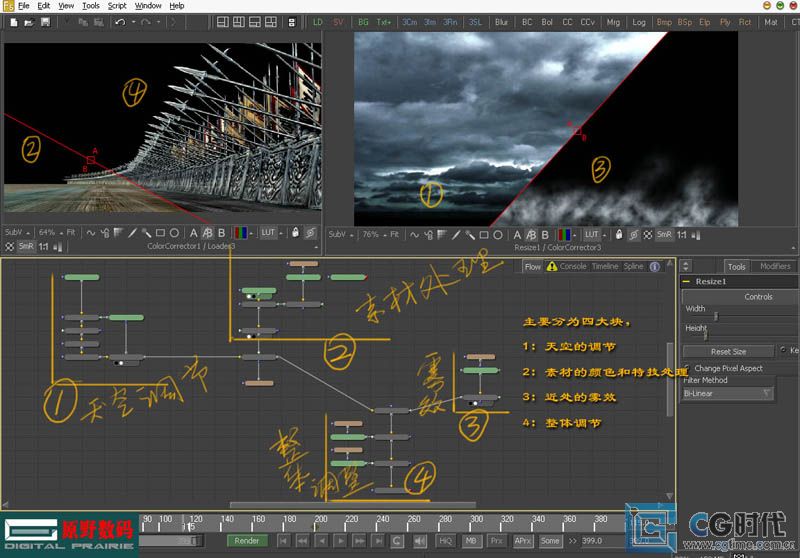
Task: Click frame 200 on the timeline ruler
Action: [322, 519]
